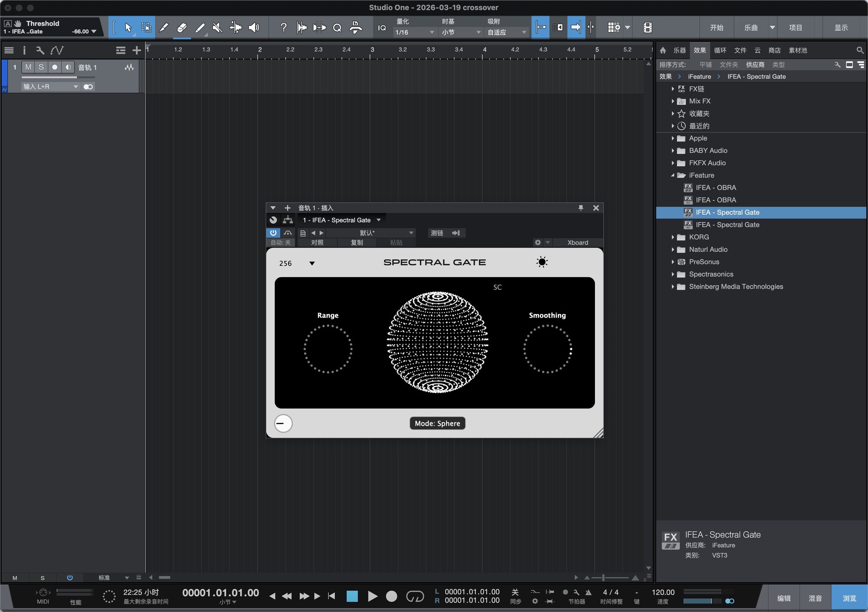Open the 256 size dropdown in plugin

tap(311, 263)
